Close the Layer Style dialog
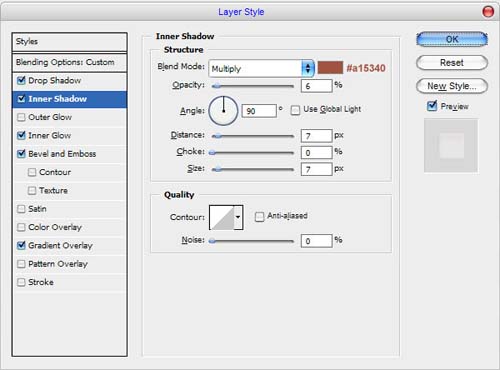500x370 pixels. click(x=488, y=12)
